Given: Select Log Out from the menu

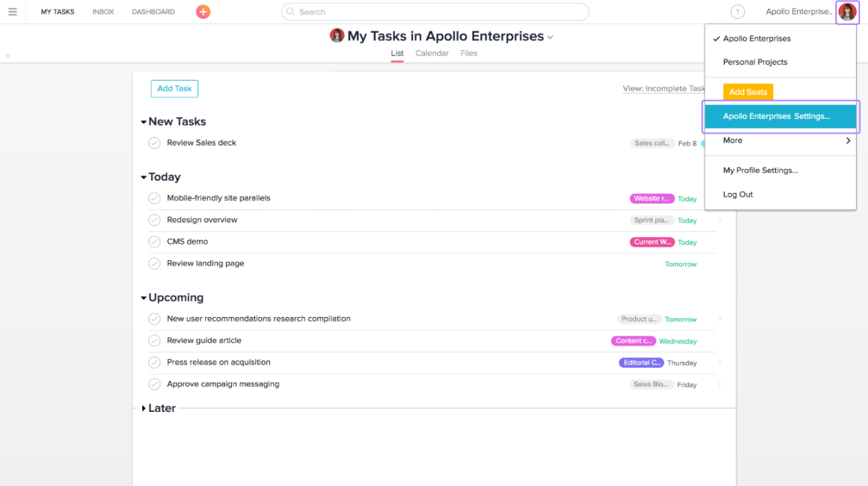Looking at the screenshot, I should tap(739, 194).
